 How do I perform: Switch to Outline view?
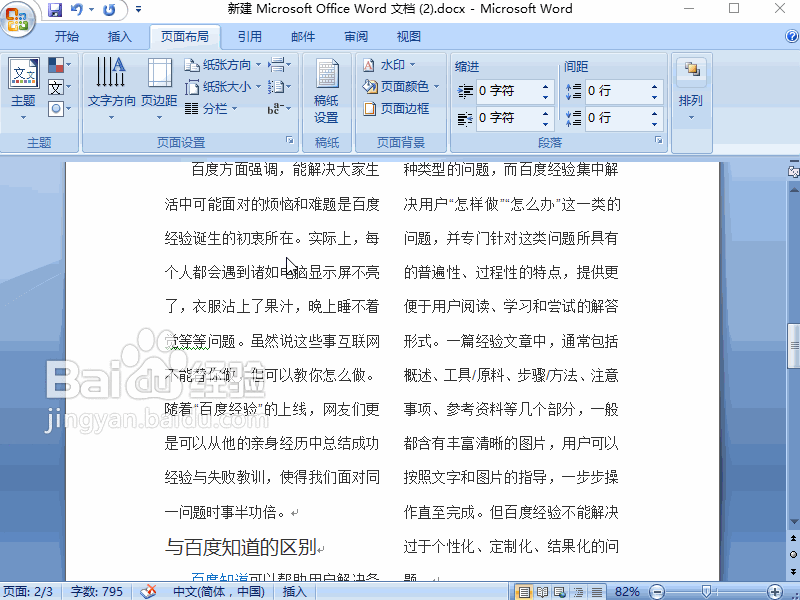tap(578, 592)
